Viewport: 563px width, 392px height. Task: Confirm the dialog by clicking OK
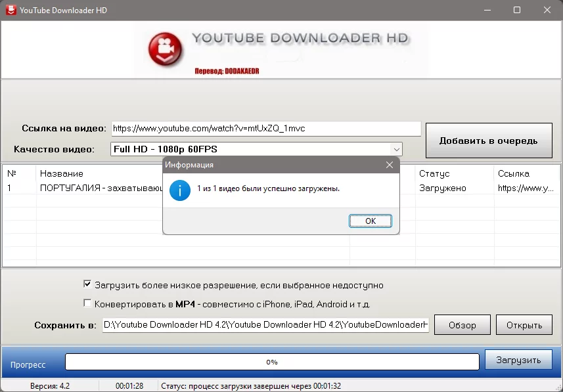pos(370,221)
